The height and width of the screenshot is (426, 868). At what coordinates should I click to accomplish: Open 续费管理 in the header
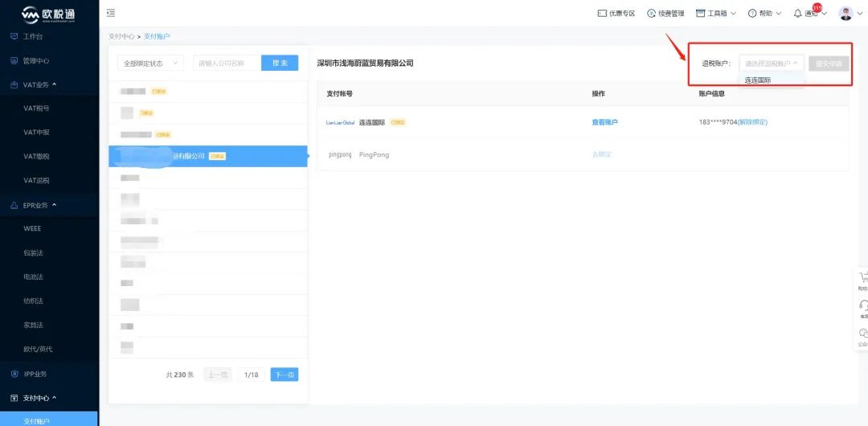coord(665,14)
